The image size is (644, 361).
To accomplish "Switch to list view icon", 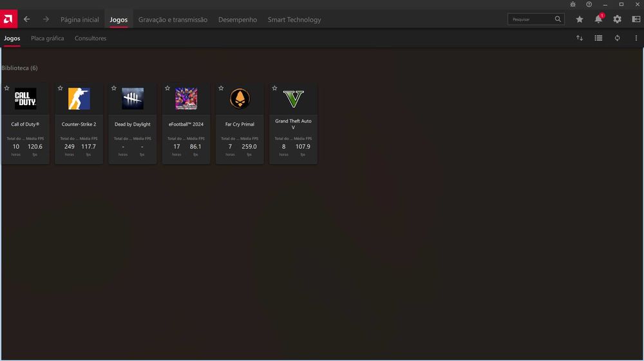I will point(598,38).
